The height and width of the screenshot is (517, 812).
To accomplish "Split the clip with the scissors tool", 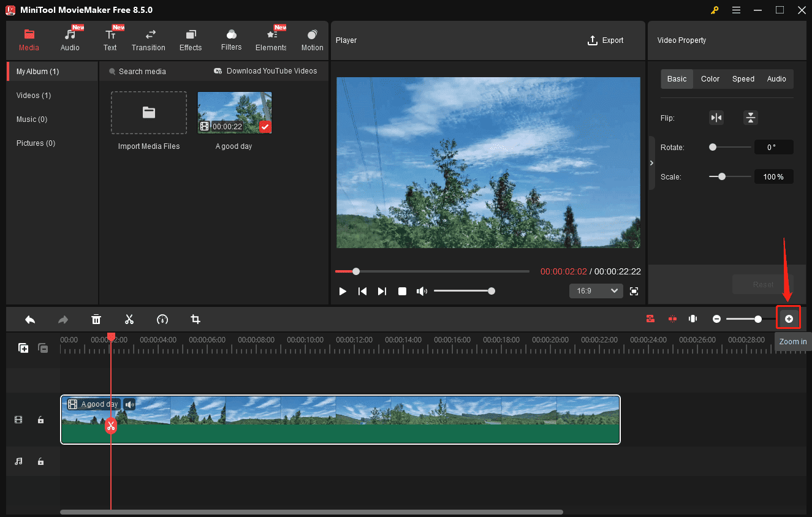I will point(129,319).
